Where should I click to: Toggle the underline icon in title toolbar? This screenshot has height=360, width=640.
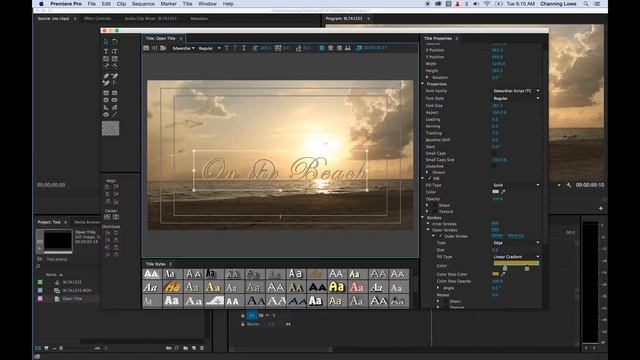[244, 48]
